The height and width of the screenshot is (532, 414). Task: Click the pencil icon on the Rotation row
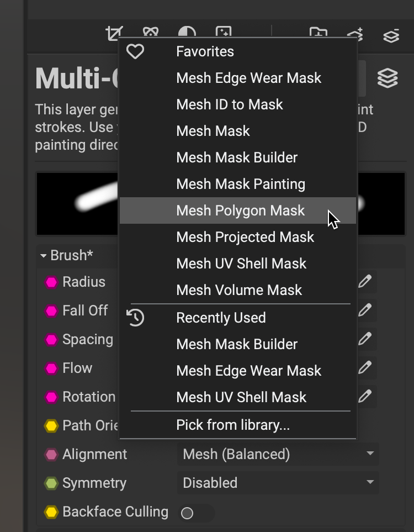[x=364, y=397]
